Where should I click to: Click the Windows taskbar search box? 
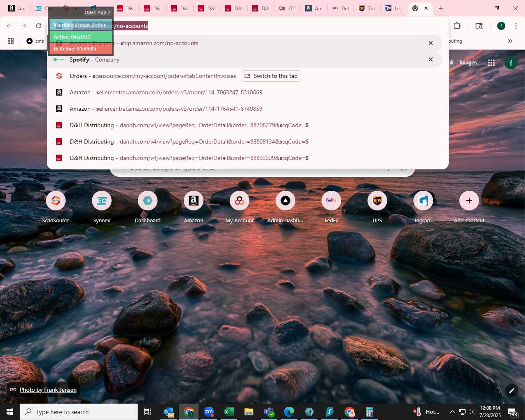click(x=79, y=412)
